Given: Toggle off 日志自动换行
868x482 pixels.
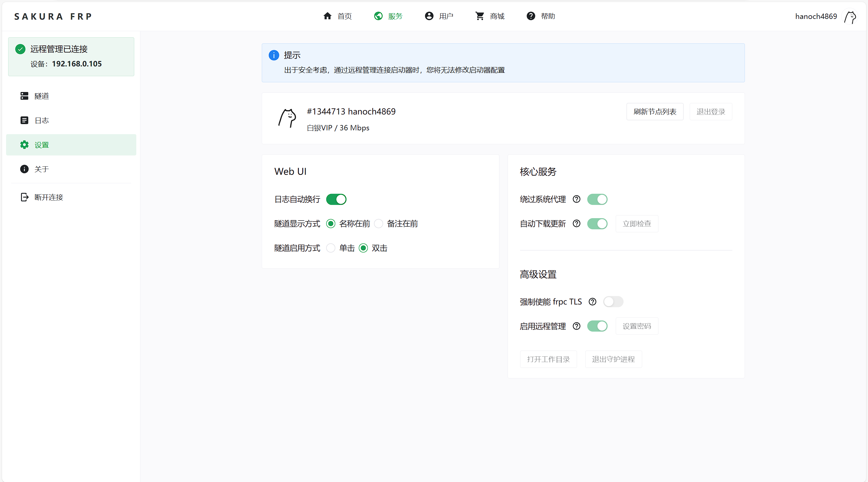Looking at the screenshot, I should 336,199.
